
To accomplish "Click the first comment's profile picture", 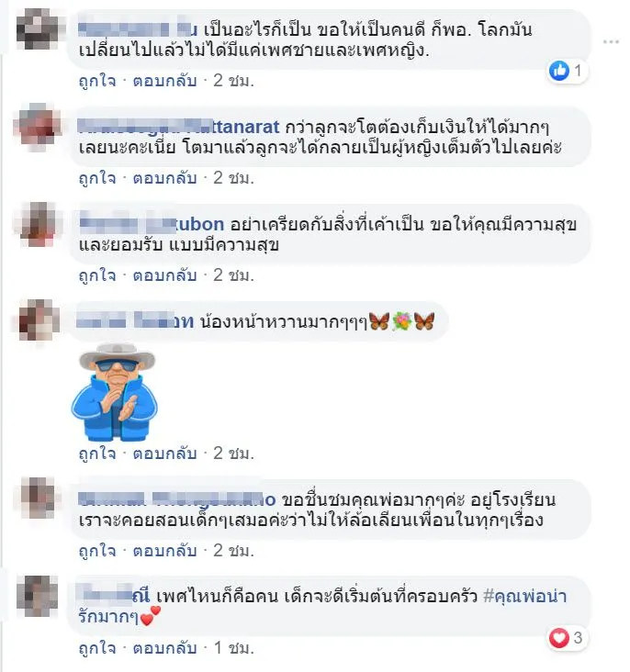I will click(38, 29).
